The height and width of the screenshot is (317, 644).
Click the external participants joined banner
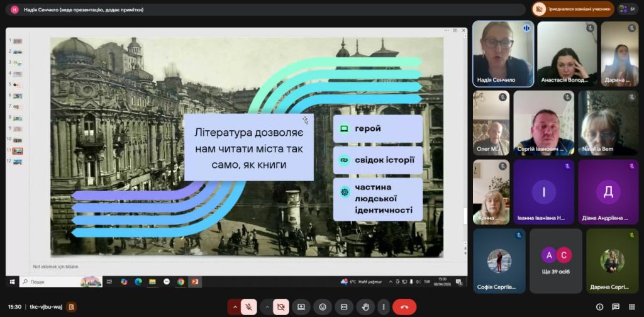pyautogui.click(x=572, y=9)
